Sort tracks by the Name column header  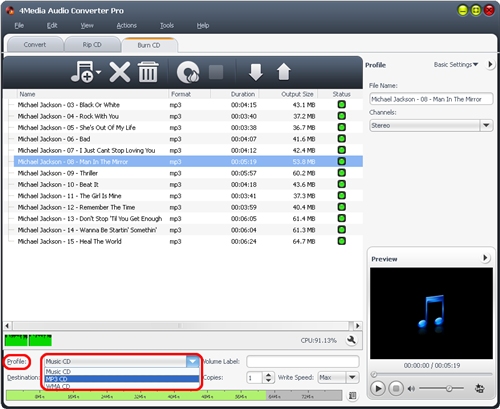[x=93, y=94]
